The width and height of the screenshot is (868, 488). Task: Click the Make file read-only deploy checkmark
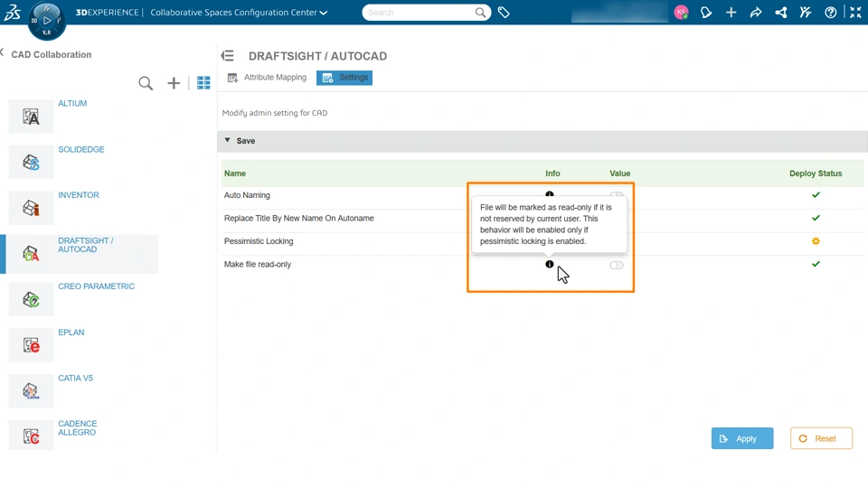(x=816, y=264)
